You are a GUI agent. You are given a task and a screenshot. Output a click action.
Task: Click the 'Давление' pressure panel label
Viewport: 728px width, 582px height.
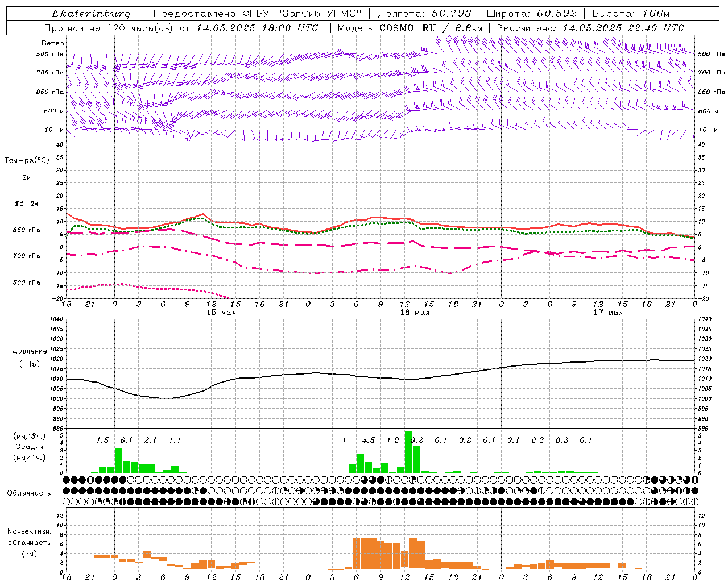click(30, 351)
